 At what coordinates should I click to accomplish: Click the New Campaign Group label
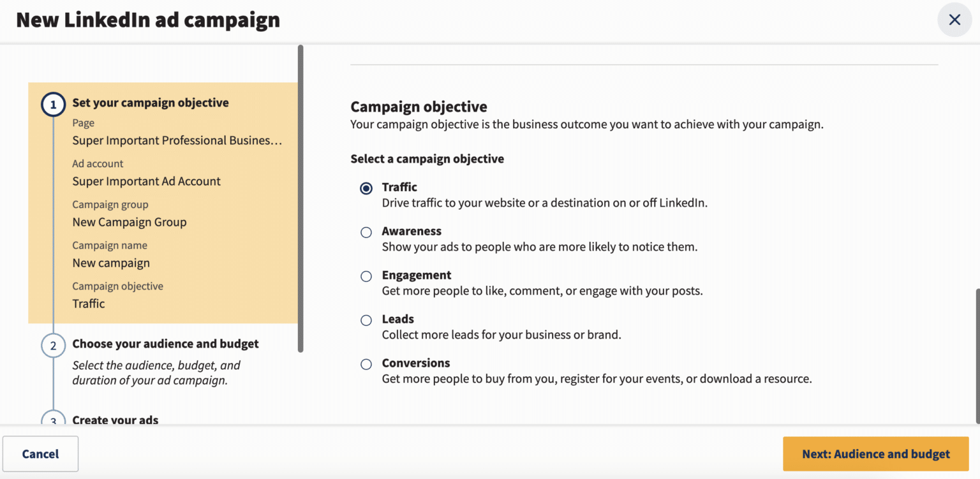[130, 221]
